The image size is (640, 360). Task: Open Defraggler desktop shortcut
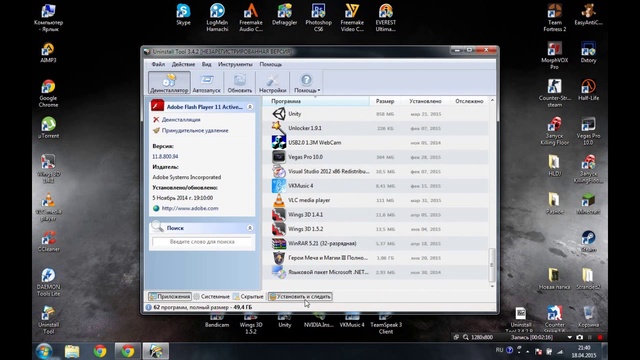coord(284,15)
